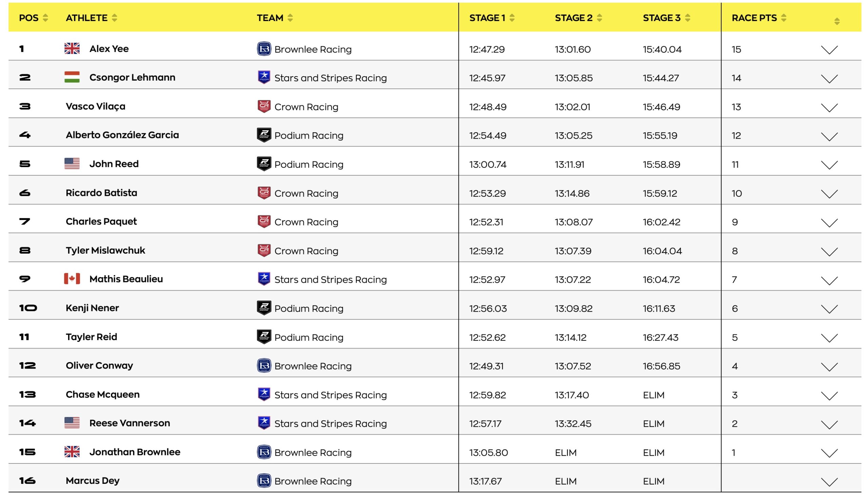Sort table by POS column
This screenshot has width=868, height=496.
45,18
